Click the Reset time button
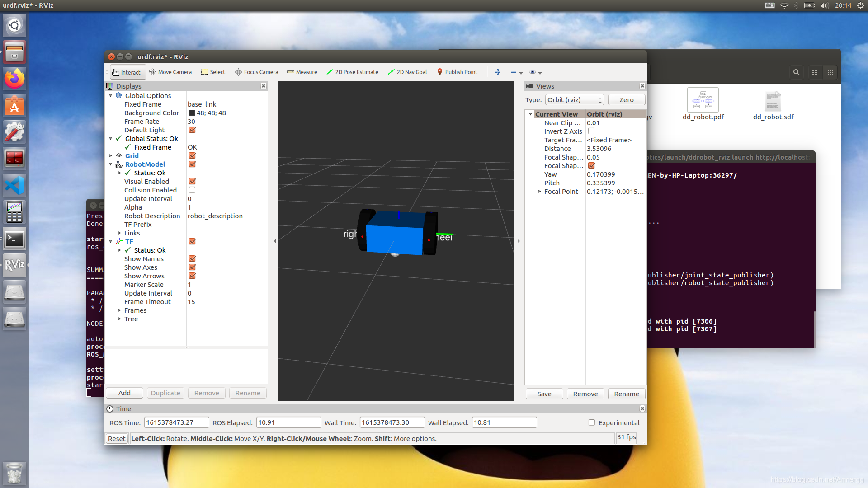The width and height of the screenshot is (868, 488). click(x=117, y=439)
